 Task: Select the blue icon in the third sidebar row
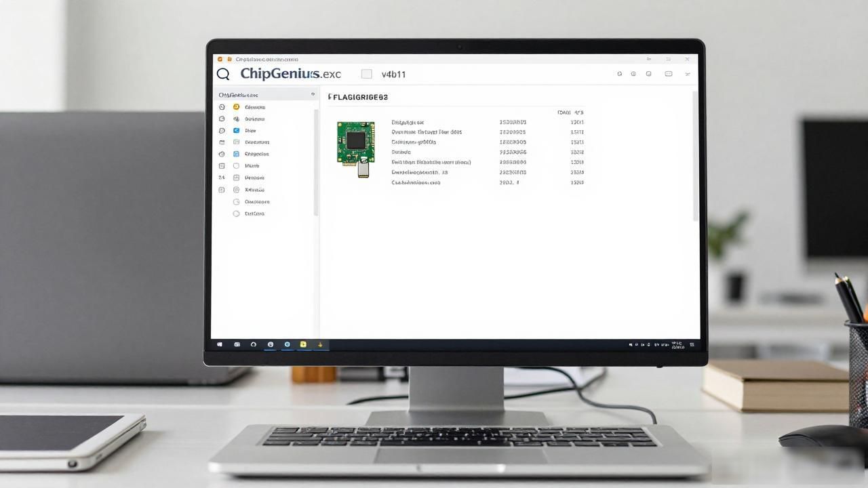tap(236, 130)
